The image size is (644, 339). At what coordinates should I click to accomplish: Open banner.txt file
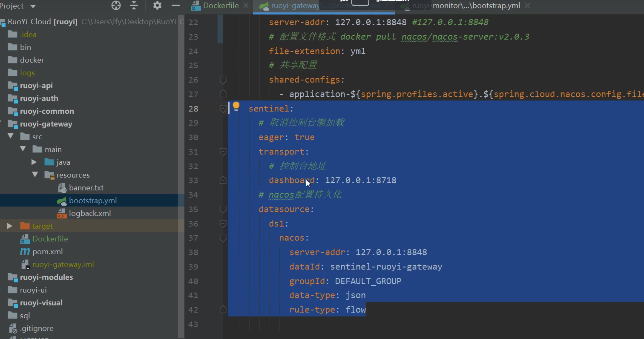tap(86, 188)
